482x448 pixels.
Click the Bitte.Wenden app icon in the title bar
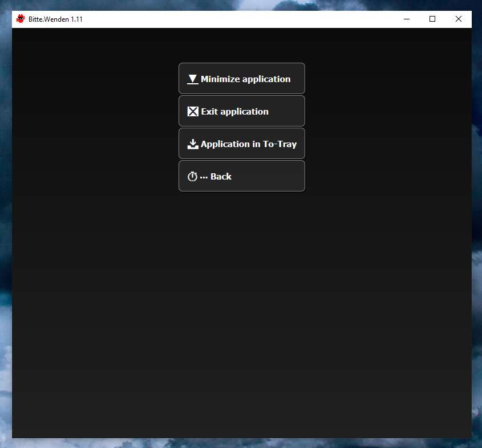pyautogui.click(x=21, y=19)
